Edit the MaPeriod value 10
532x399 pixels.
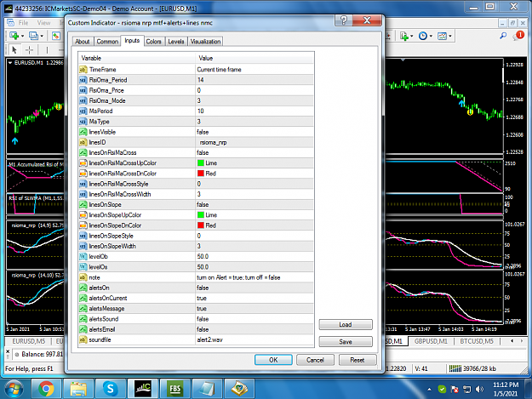[x=255, y=111]
